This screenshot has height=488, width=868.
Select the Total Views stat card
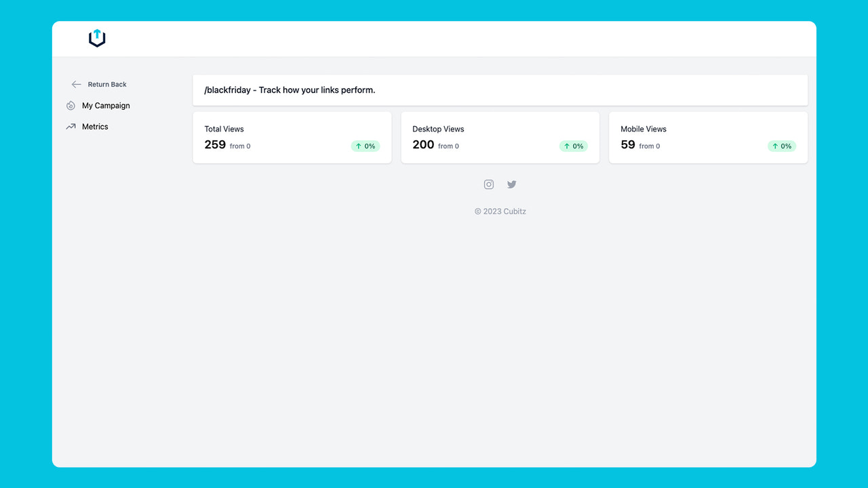click(x=292, y=137)
